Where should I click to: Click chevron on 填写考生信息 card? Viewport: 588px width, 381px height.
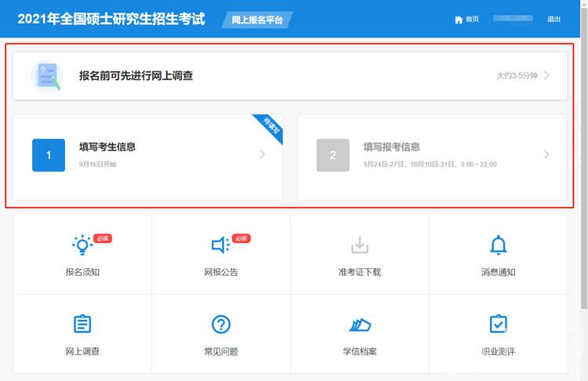click(x=263, y=154)
